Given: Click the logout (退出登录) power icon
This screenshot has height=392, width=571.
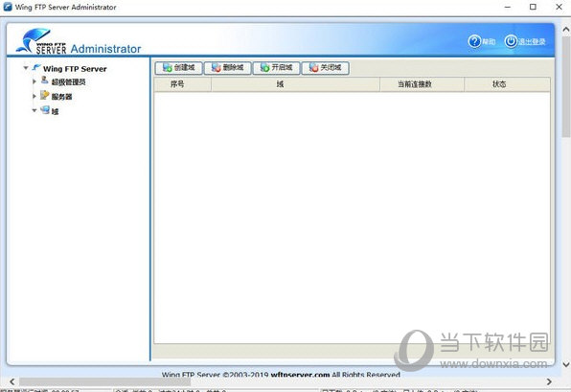Looking at the screenshot, I should [x=511, y=41].
